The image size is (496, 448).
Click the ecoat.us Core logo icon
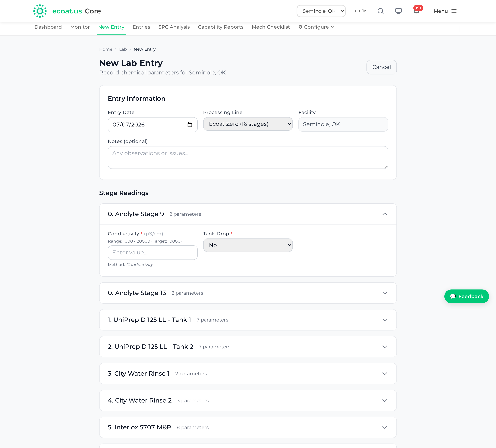(40, 11)
